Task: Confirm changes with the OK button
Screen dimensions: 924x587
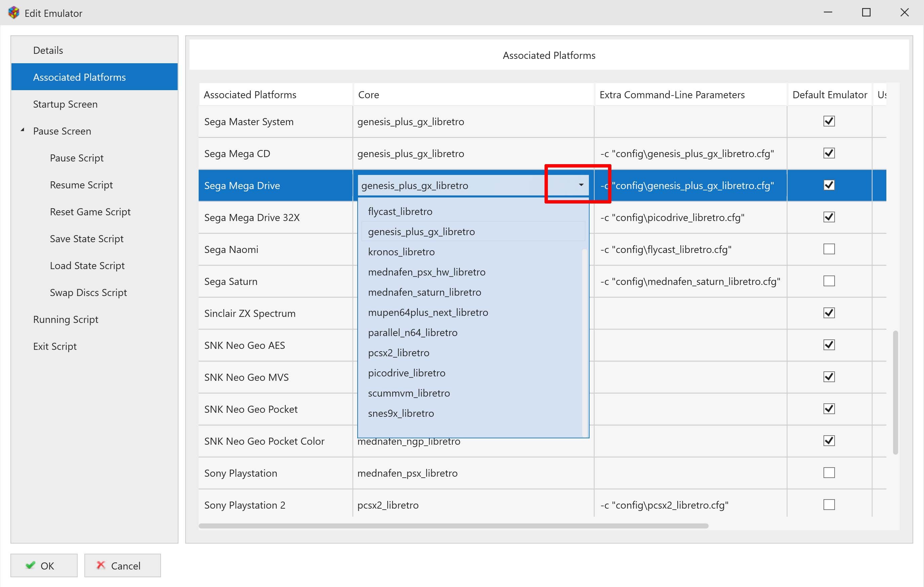Action: [x=44, y=565]
